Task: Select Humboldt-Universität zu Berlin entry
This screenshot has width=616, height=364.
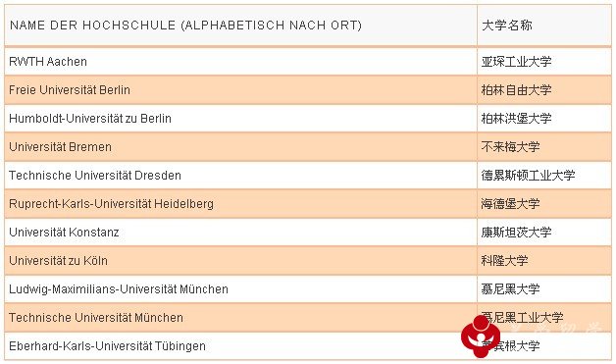Action: (x=90, y=119)
